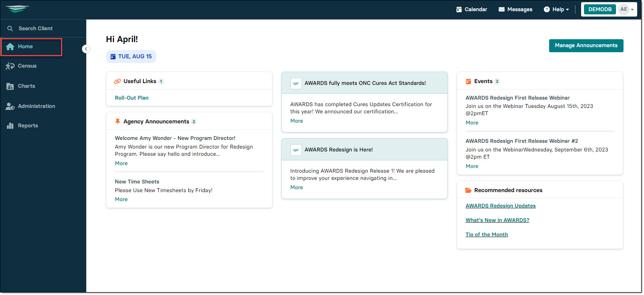The image size is (644, 295).
Task: Click the AWARDS Redesign is Here logo icon
Action: 296,150
